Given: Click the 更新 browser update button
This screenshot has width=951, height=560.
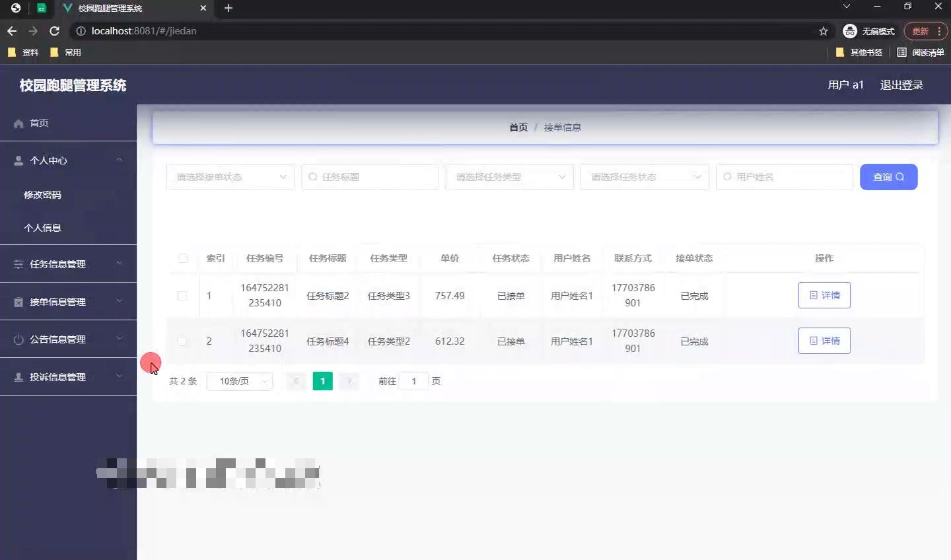Looking at the screenshot, I should pyautogui.click(x=920, y=31).
